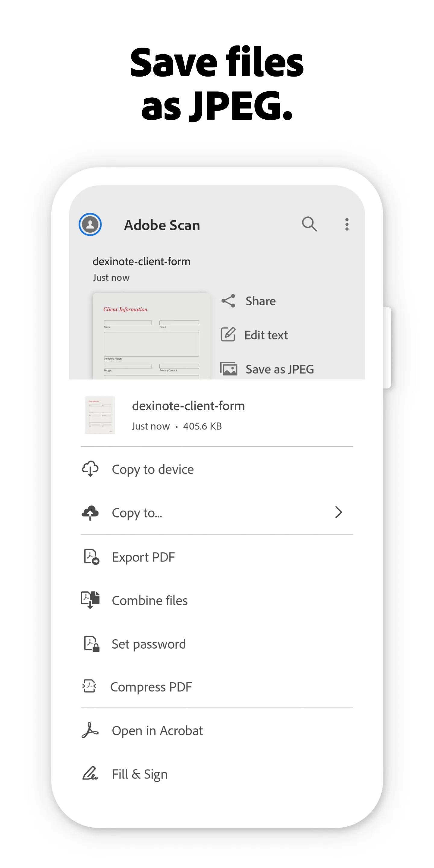Choose Open in Acrobat option
Screen dimensions: 434x868
click(x=217, y=731)
